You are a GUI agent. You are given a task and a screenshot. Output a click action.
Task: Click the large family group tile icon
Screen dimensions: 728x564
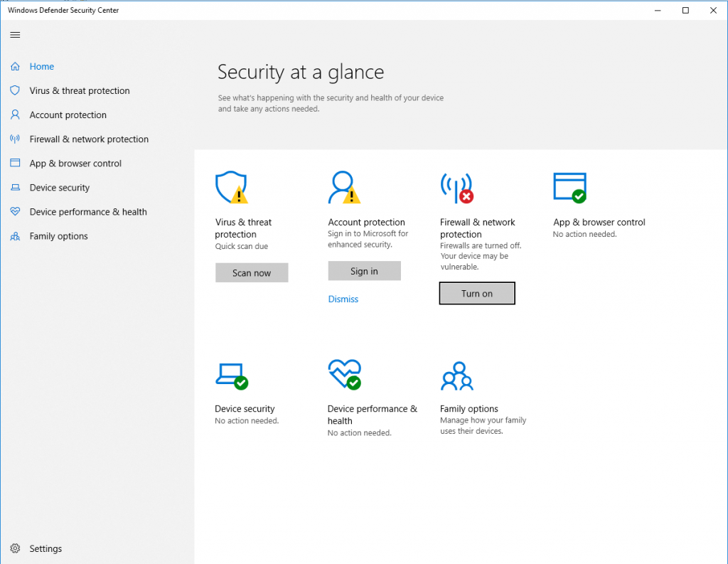point(457,376)
